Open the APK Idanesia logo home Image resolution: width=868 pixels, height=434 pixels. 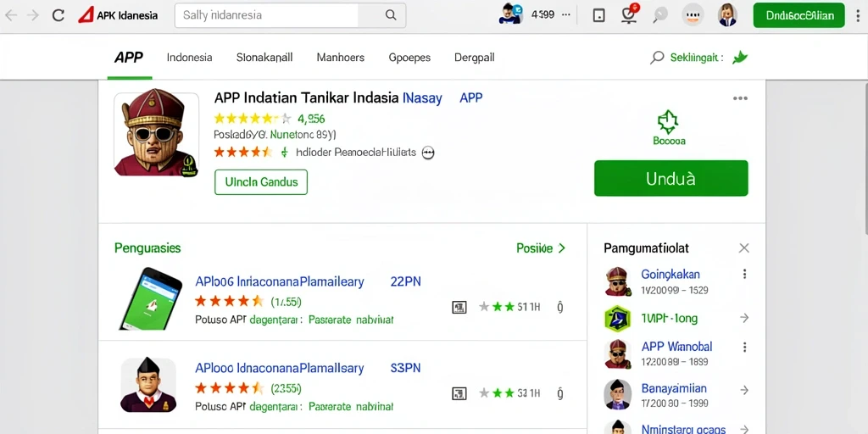[x=118, y=15]
